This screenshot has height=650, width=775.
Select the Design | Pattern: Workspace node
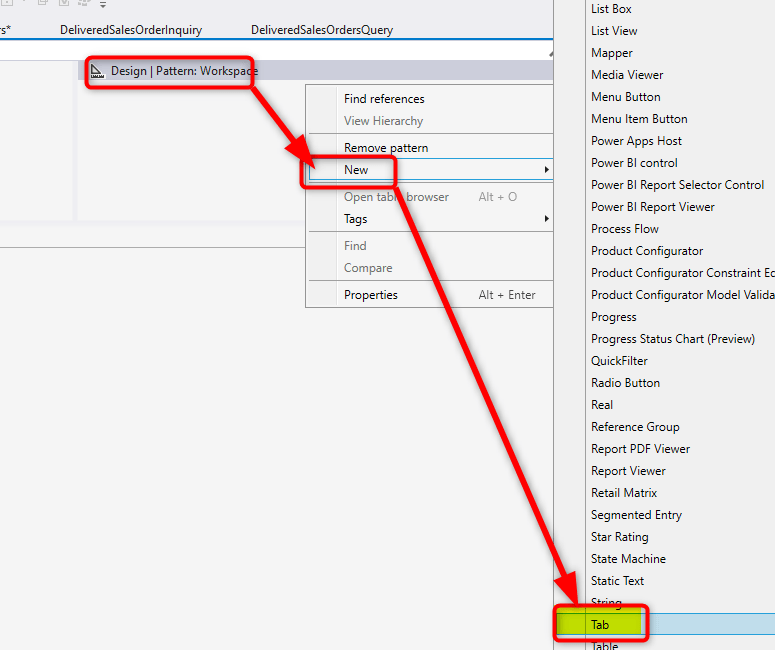[183, 71]
